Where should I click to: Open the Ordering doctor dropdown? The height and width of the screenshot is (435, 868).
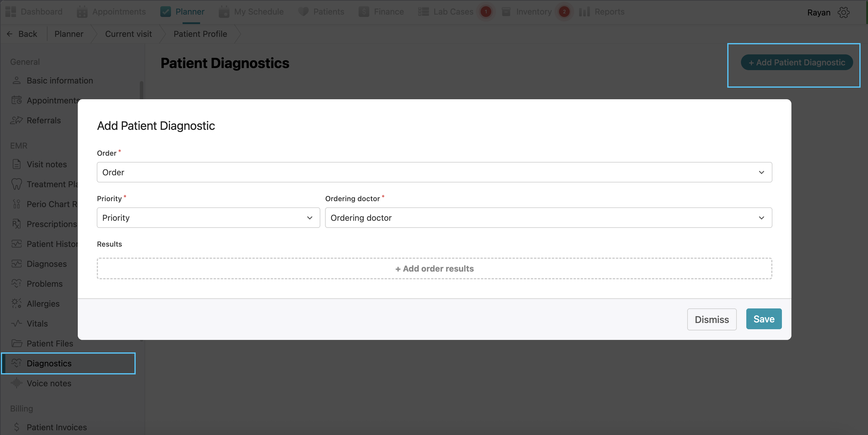tap(548, 218)
